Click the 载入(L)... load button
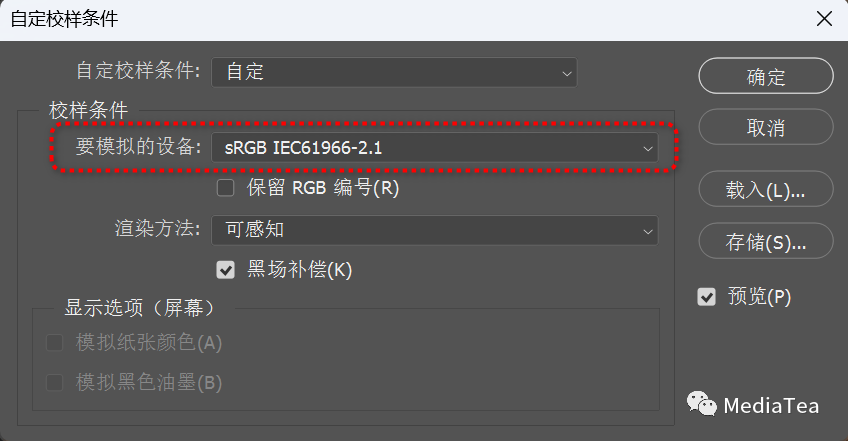848x441 pixels. point(766,189)
